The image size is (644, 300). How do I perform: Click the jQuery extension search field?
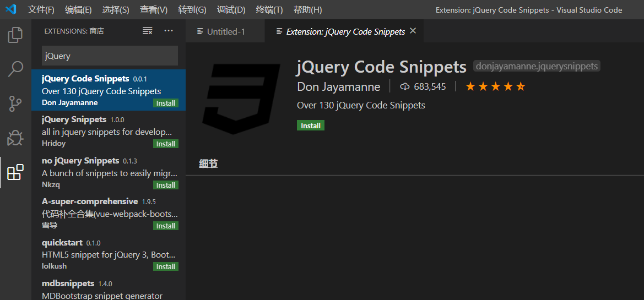coord(110,56)
